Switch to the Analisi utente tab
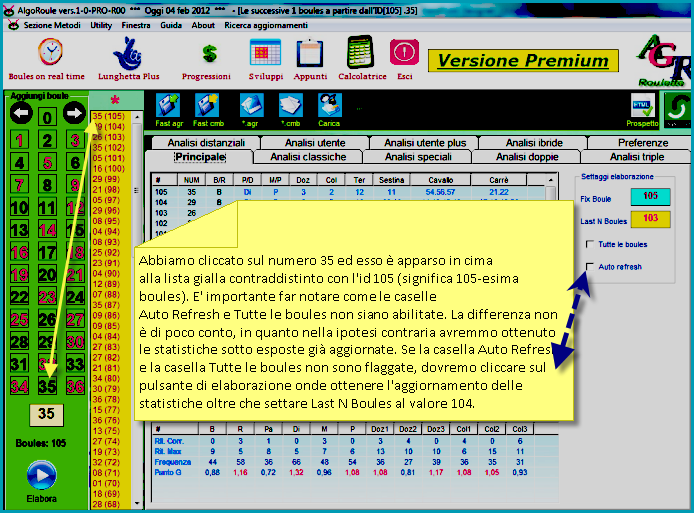The image size is (694, 513). coord(315,143)
